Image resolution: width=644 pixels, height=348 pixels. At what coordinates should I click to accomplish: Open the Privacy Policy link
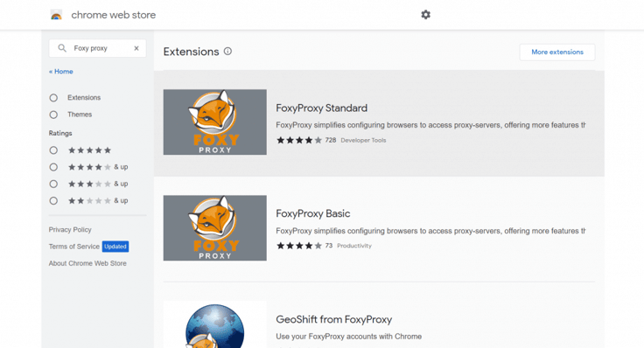70,229
